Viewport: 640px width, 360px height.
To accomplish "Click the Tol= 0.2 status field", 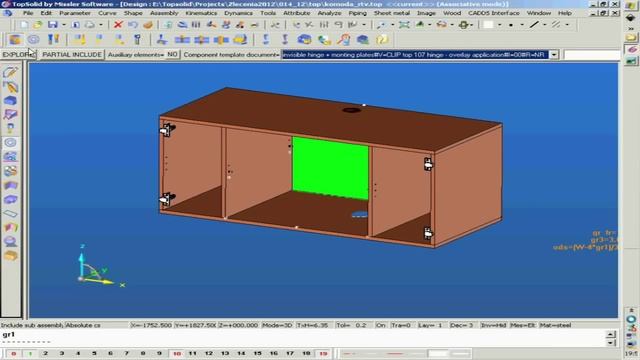I will [351, 325].
